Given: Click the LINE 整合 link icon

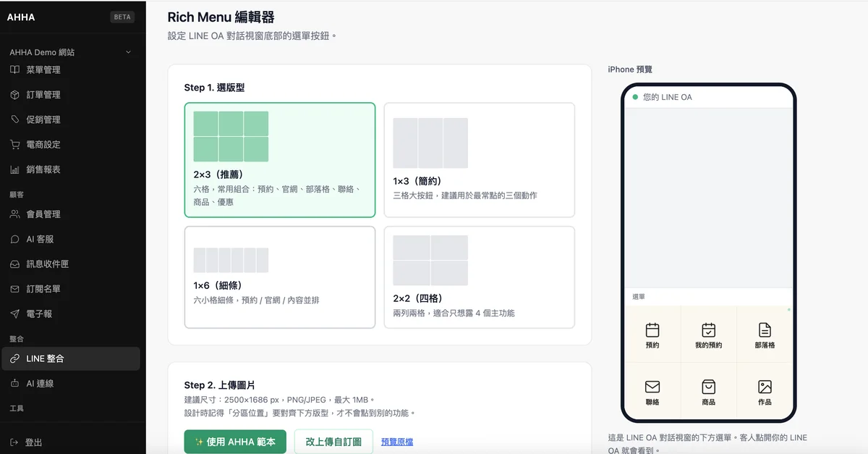Looking at the screenshot, I should (14, 358).
